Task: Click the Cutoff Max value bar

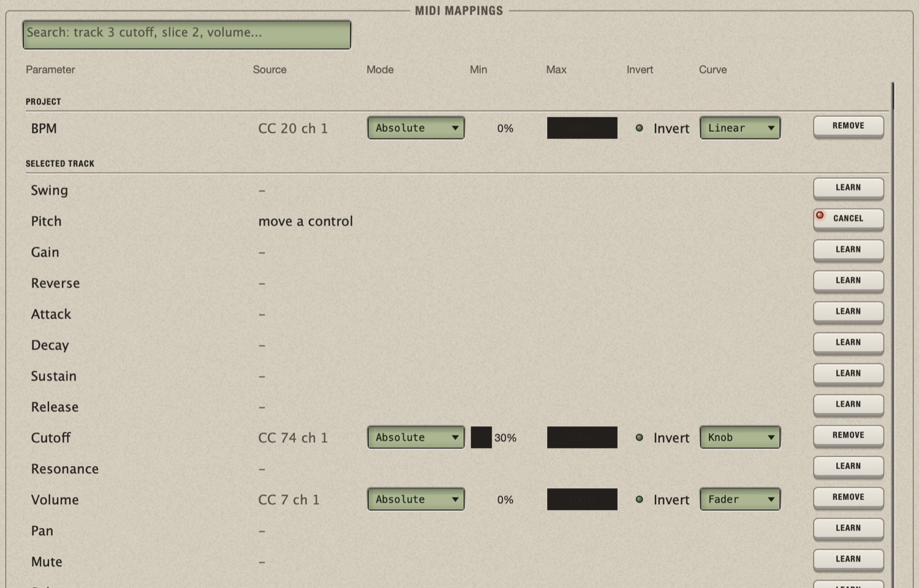Action: point(582,437)
